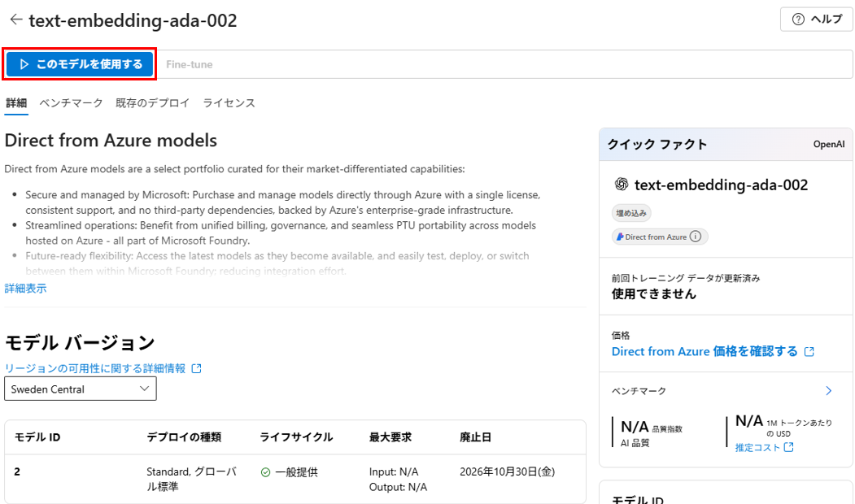
Task: Click the Direct from Azure models heading
Action: [111, 141]
